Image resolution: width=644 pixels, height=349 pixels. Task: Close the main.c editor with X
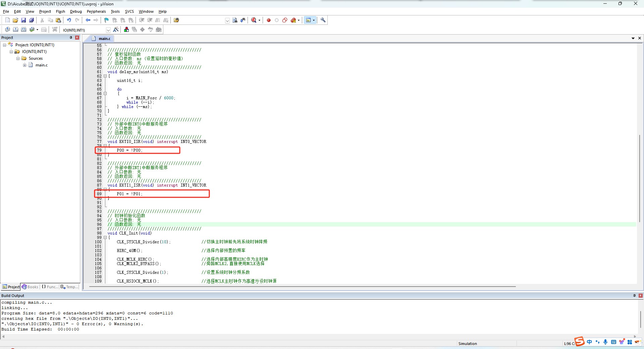640,38
